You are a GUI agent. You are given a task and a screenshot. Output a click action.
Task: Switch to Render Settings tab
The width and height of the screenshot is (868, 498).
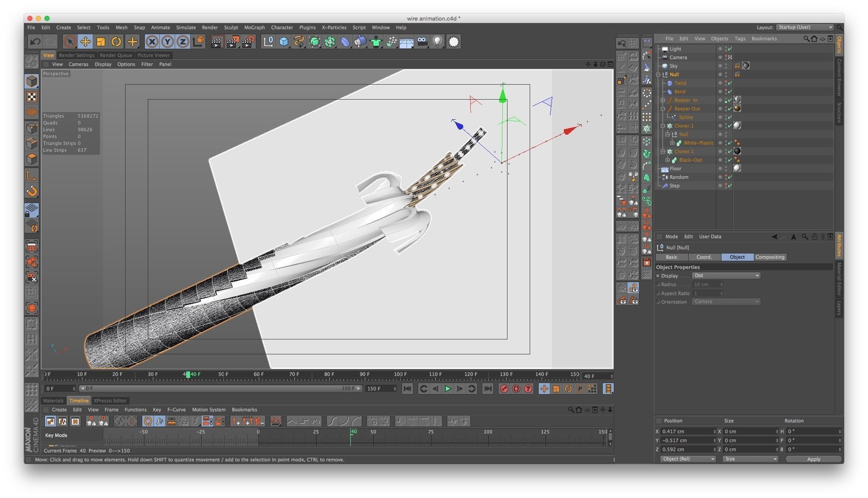(76, 55)
